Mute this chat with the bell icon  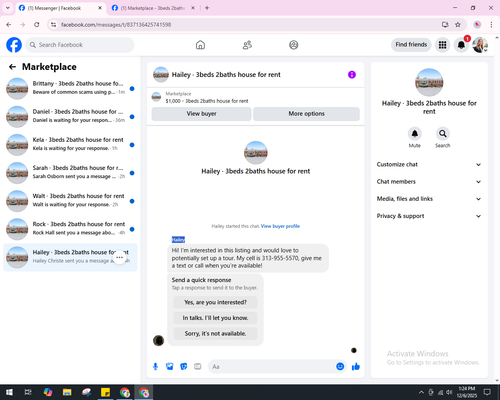coord(415,134)
